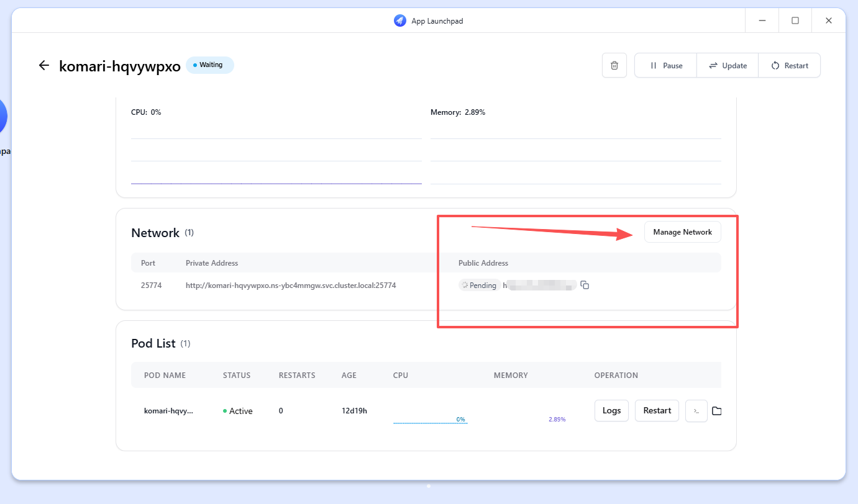This screenshot has width=858, height=504.
Task: Click the Waiting status badge
Action: (209, 65)
